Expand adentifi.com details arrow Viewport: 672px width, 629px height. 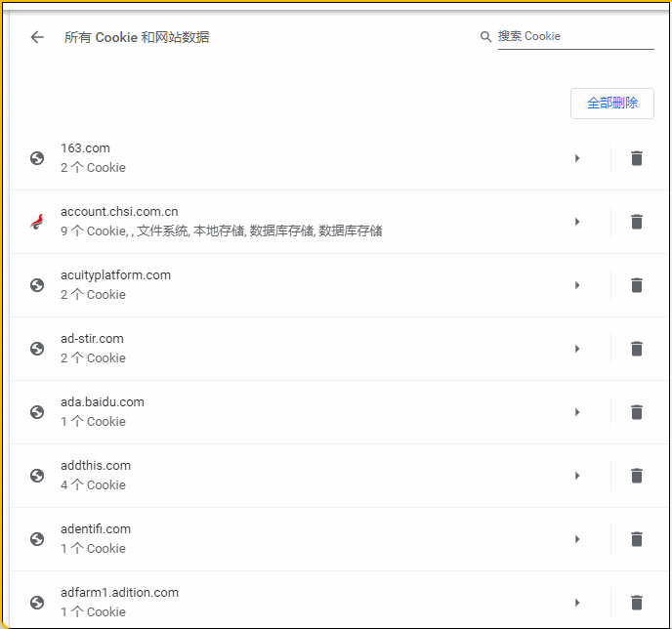pos(577,538)
